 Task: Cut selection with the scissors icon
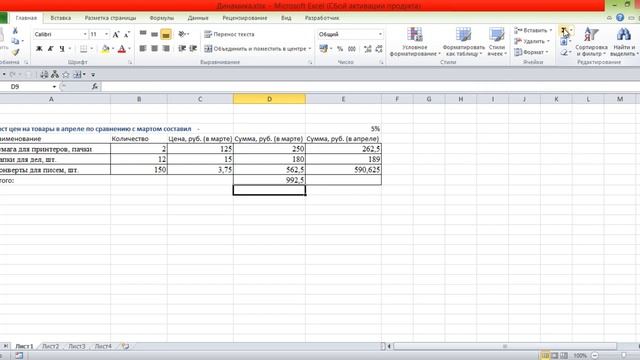[x=15, y=31]
